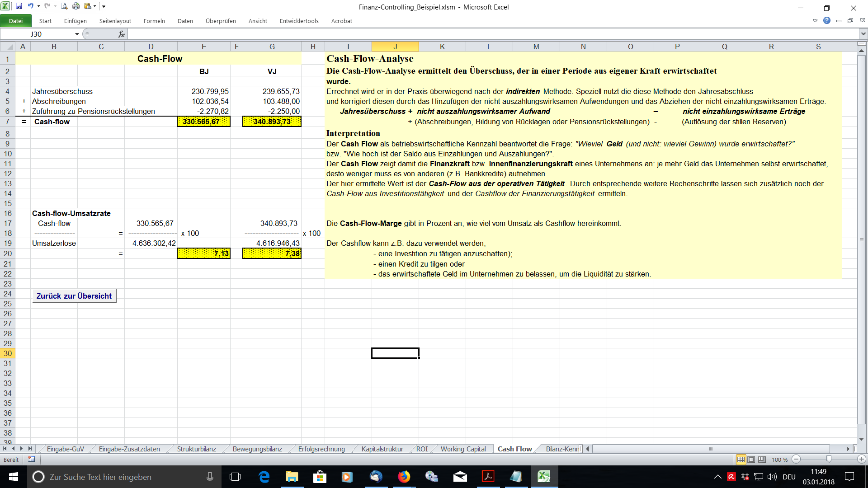
Task: Select the highlighted cell showing 7,13
Action: (x=204, y=253)
